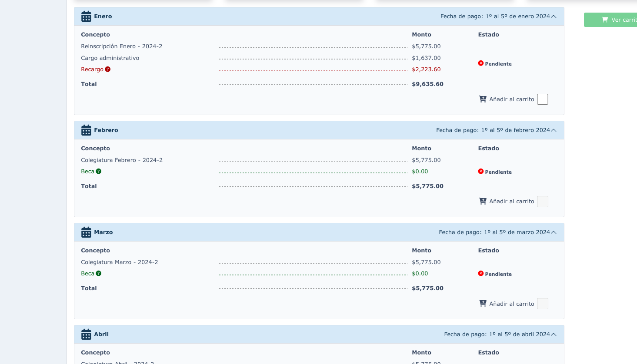The height and width of the screenshot is (364, 637).
Task: Click the Añadir al carrito label in Marzo
Action: 512,304
